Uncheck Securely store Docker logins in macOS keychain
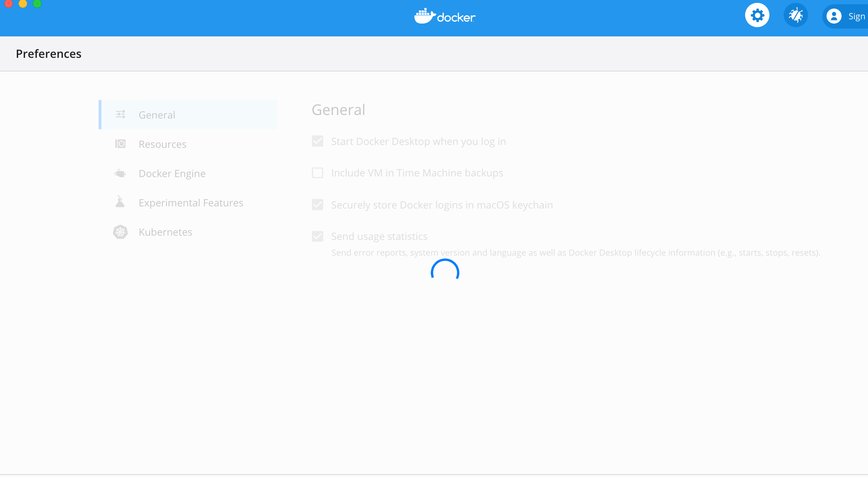 click(x=318, y=205)
